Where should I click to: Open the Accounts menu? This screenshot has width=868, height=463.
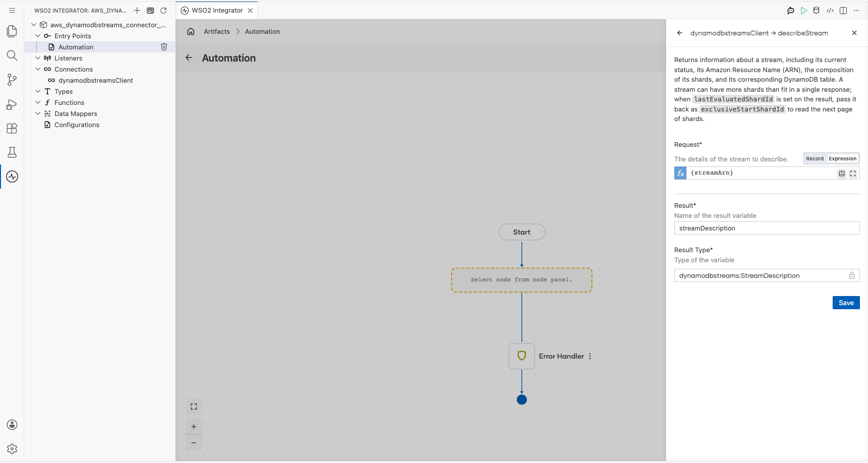click(12, 425)
